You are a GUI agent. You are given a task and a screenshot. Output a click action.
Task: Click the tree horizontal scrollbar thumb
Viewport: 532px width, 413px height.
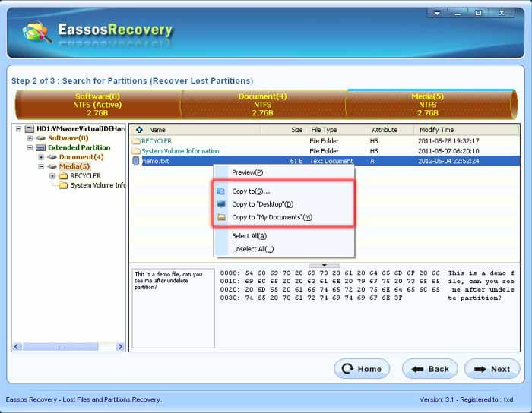(x=60, y=347)
